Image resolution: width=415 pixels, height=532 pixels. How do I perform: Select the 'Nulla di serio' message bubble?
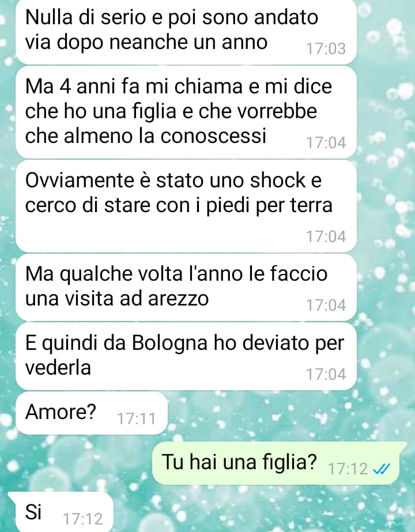click(186, 32)
